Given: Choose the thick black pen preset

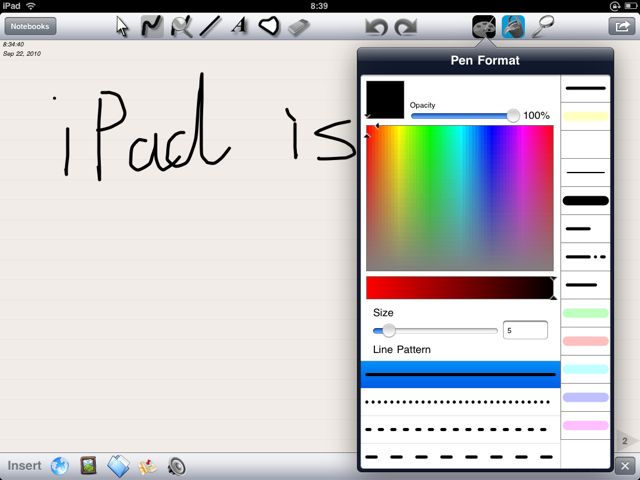Looking at the screenshot, I should (585, 200).
